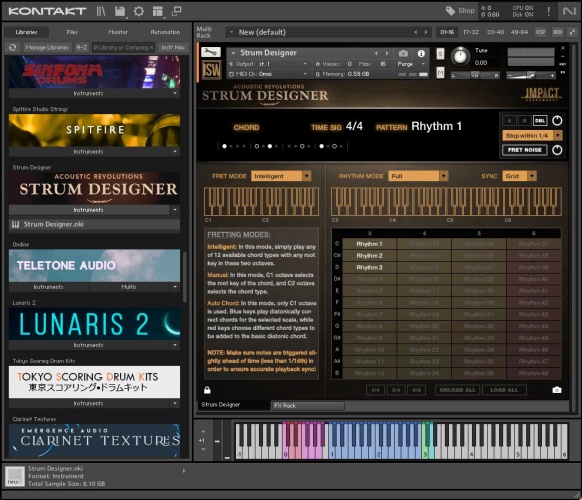The height and width of the screenshot is (500, 582).
Task: Click the minimized view window icon
Action: coord(177,11)
